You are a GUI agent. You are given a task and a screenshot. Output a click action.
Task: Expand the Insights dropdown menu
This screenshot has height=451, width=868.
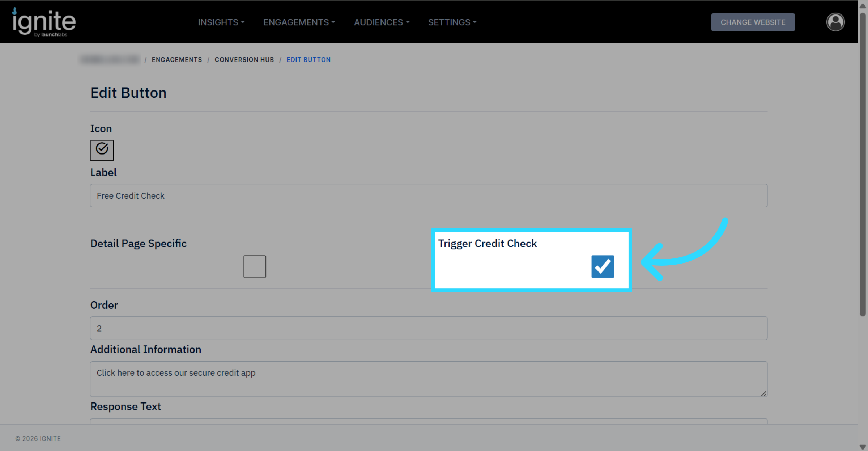click(221, 22)
